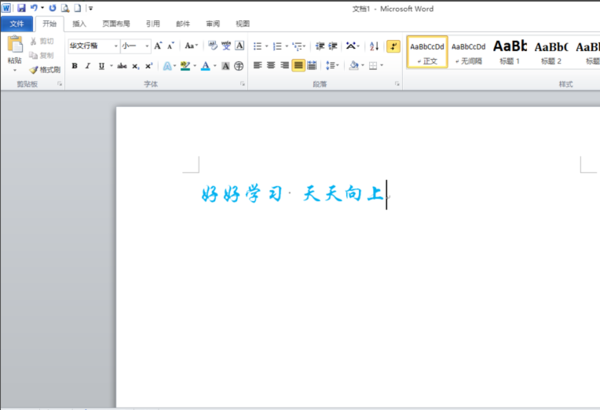Open the font size dropdown (小一)
Image resolution: width=600 pixels, height=410 pixels.
point(146,46)
